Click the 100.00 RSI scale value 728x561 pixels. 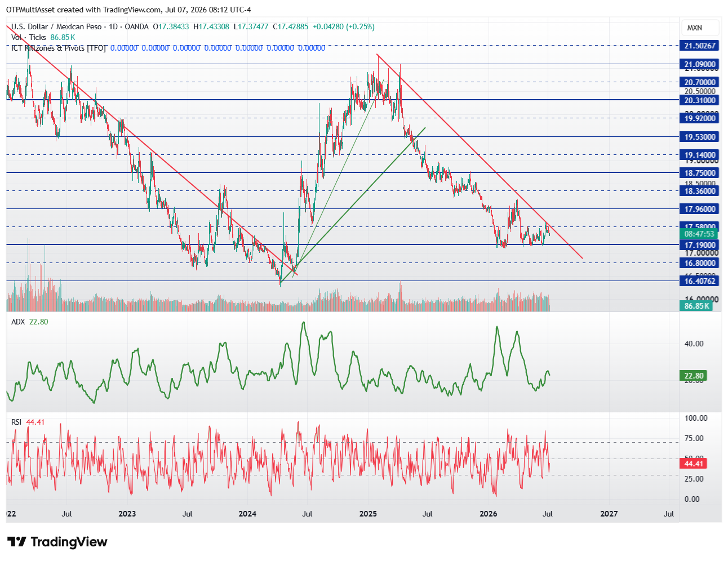point(696,418)
